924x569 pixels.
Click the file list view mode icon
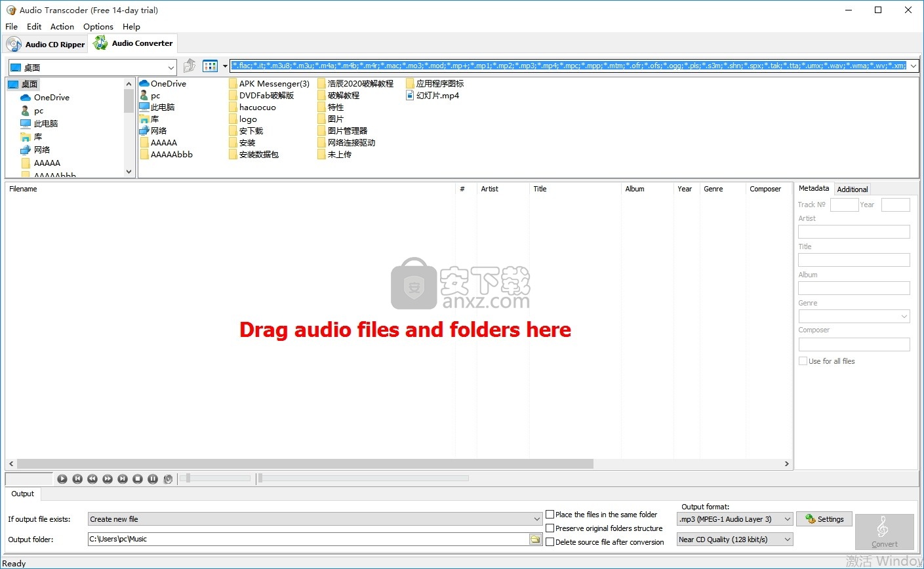[x=210, y=66]
